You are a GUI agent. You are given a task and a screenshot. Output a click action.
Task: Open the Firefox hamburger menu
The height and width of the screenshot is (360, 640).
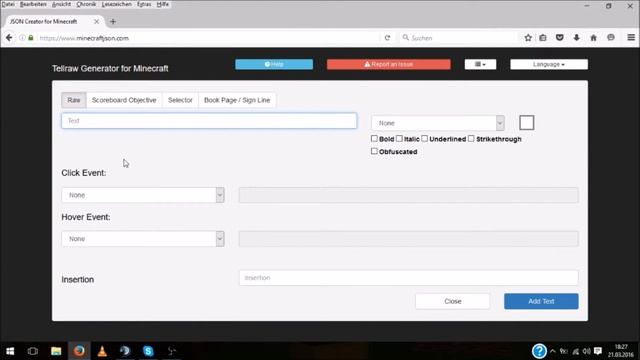[x=631, y=38]
